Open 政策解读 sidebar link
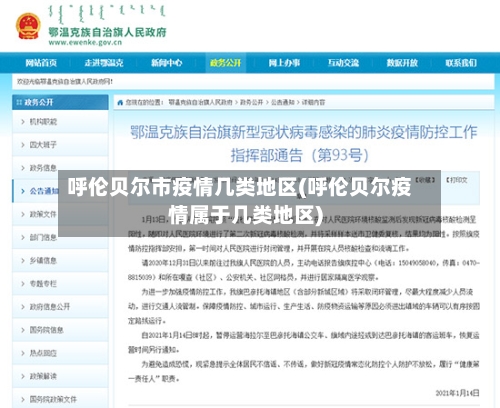This screenshot has height=408, width=500. click(43, 376)
